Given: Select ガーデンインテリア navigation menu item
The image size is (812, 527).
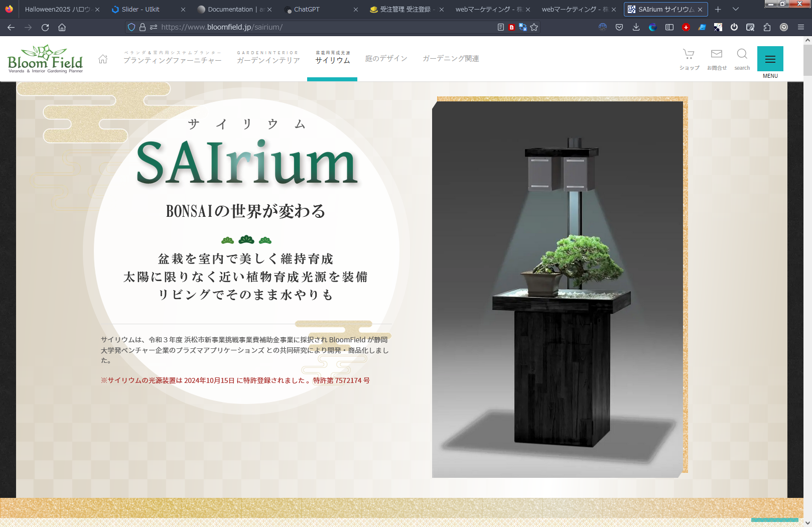Looking at the screenshot, I should click(268, 58).
